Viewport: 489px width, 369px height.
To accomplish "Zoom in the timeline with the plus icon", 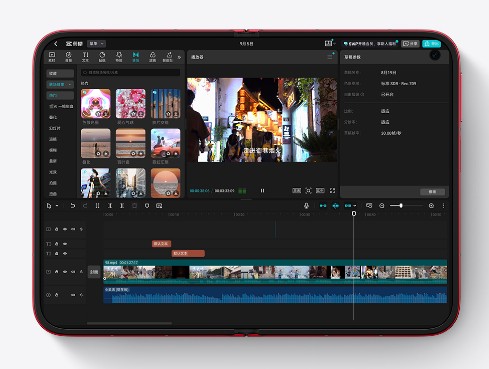I will tap(431, 206).
